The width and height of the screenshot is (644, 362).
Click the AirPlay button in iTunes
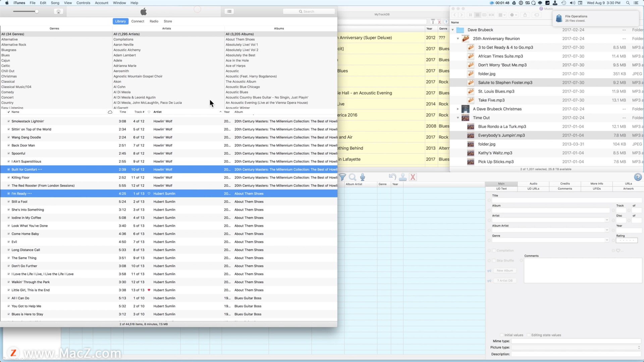point(58,11)
